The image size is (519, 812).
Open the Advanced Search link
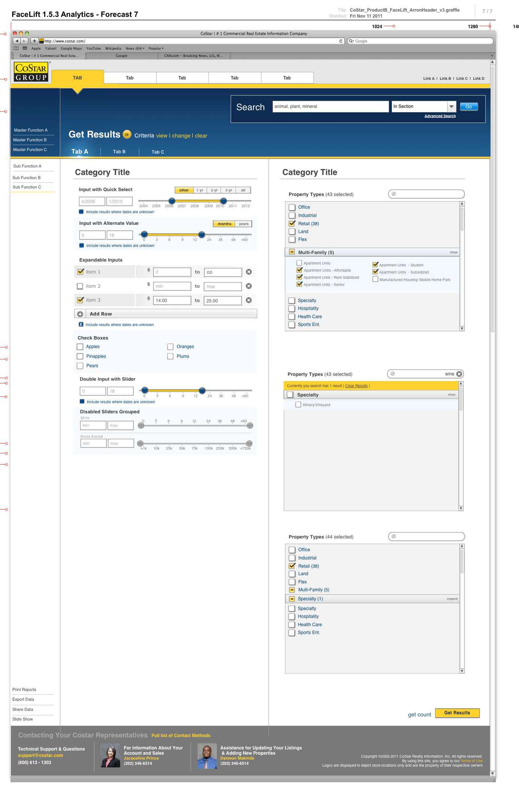[x=440, y=116]
